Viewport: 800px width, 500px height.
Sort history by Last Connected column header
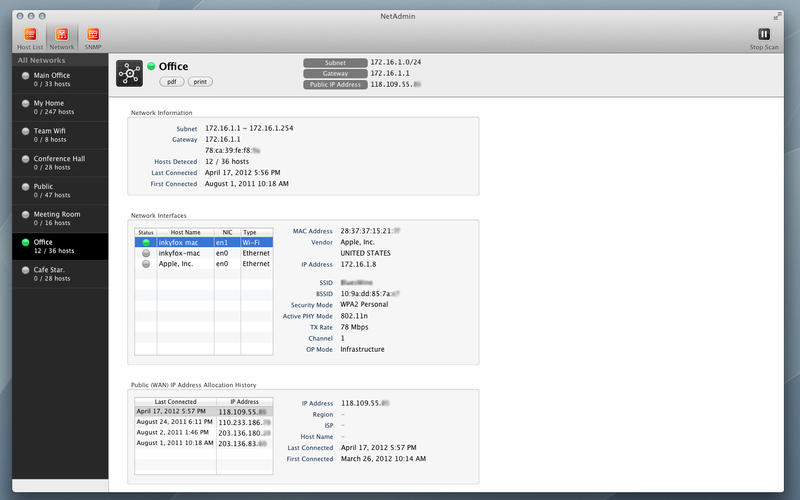coord(175,400)
